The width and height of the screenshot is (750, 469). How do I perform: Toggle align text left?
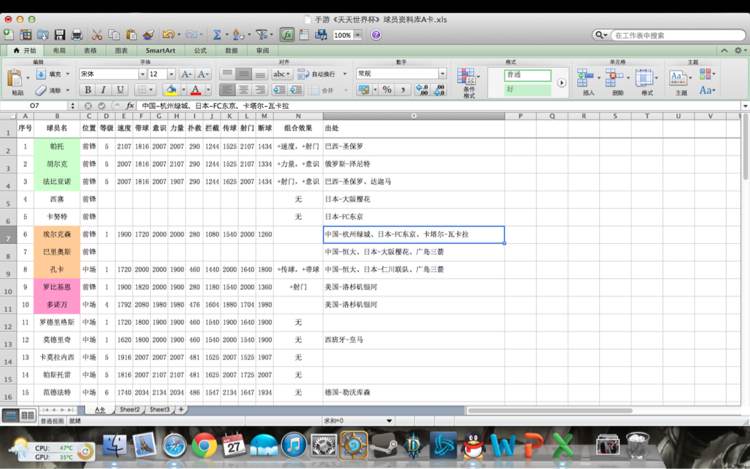227,89
